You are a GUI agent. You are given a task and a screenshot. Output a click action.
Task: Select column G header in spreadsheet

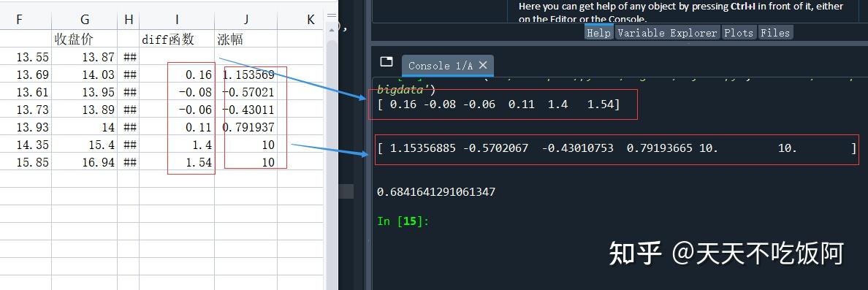[x=85, y=20]
